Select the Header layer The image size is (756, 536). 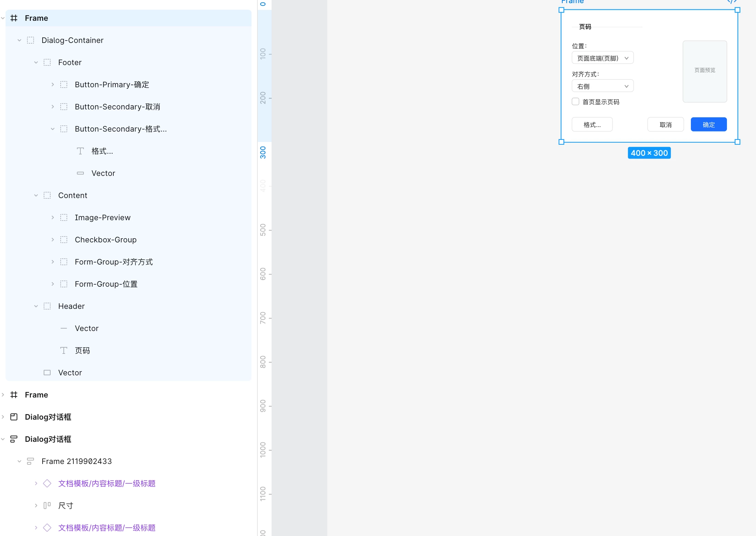click(x=71, y=306)
